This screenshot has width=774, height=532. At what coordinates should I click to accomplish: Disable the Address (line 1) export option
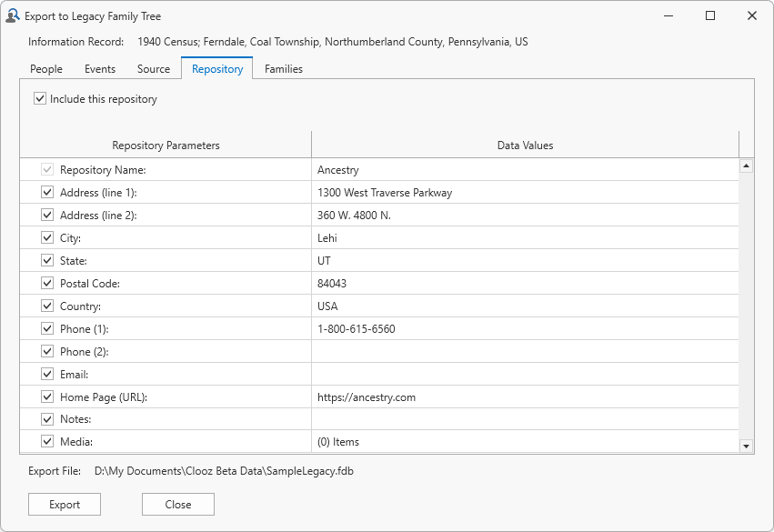click(x=47, y=192)
